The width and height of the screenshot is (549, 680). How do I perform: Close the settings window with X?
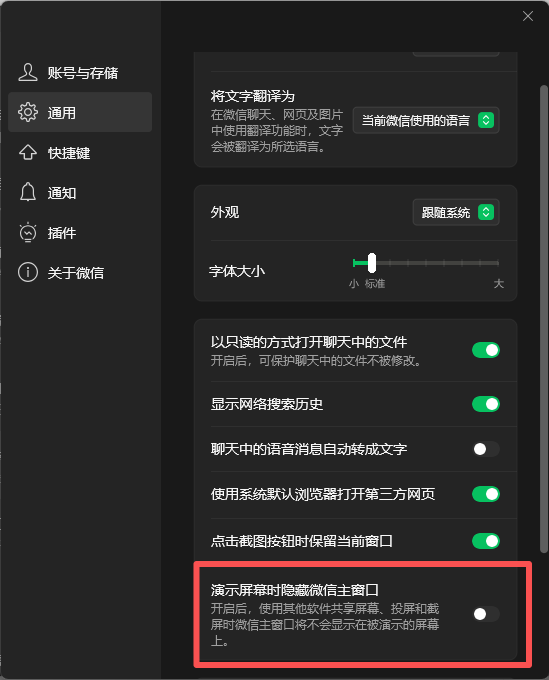click(x=528, y=16)
